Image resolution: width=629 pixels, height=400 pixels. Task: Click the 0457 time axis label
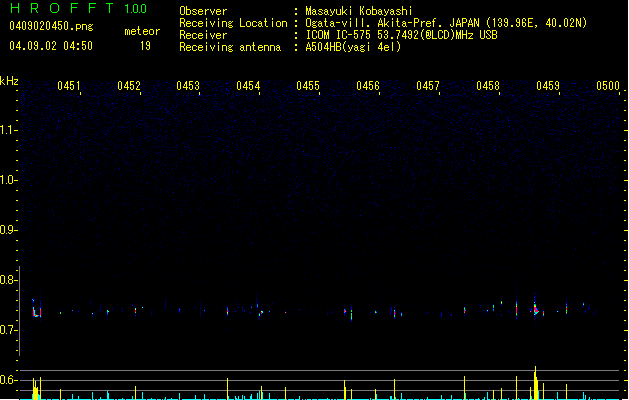click(428, 86)
